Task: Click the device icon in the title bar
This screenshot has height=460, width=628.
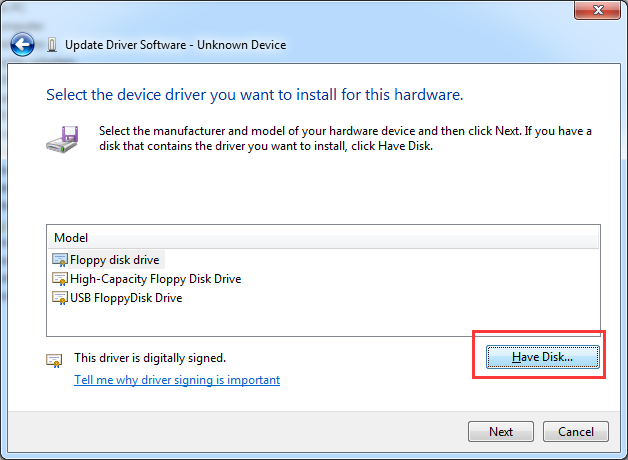Action: click(x=52, y=45)
